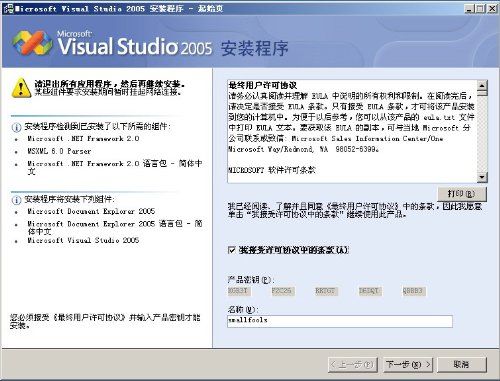The image size is (500, 381).
Task: Click the disabled 上一步 (Previous) button
Action: (x=353, y=365)
